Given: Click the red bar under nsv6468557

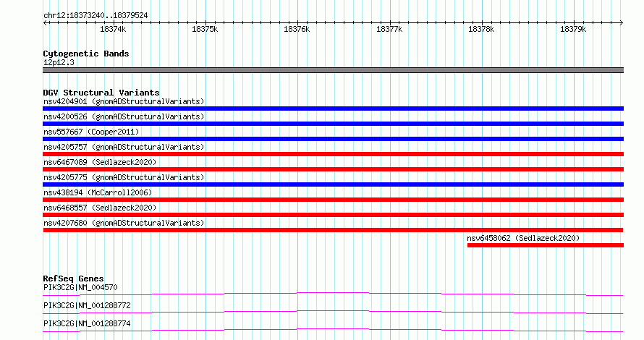Looking at the screenshot, I should tap(333, 215).
